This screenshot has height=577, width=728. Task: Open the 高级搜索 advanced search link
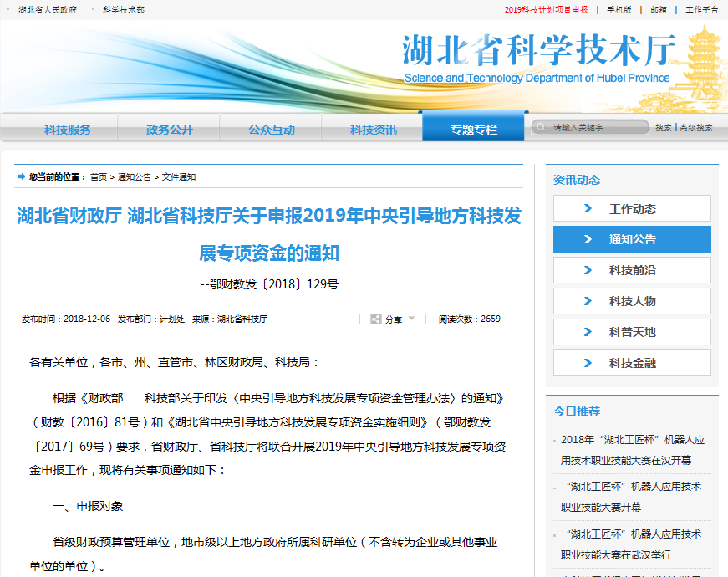point(696,128)
